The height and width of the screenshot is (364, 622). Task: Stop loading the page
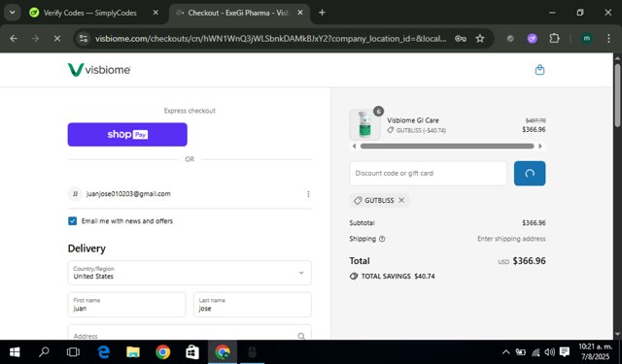57,39
